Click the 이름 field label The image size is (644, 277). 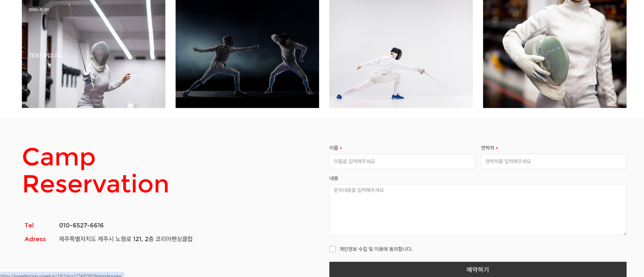coord(333,148)
